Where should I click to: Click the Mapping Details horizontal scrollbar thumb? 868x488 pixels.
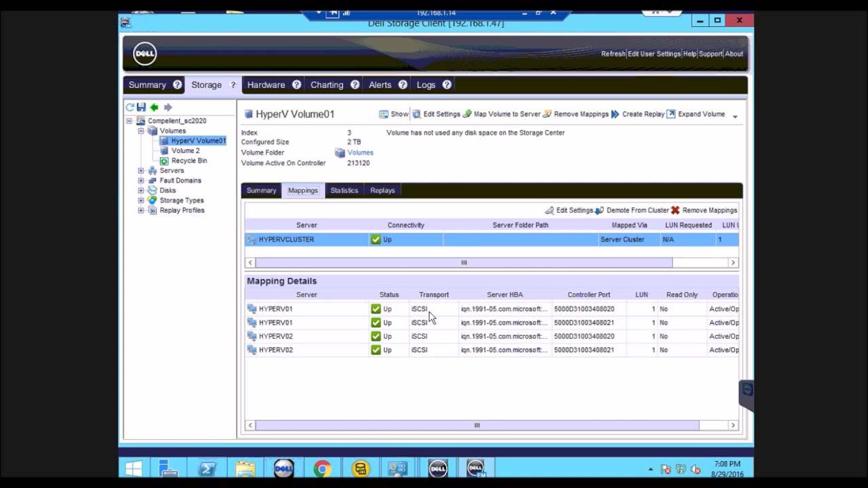pos(477,425)
